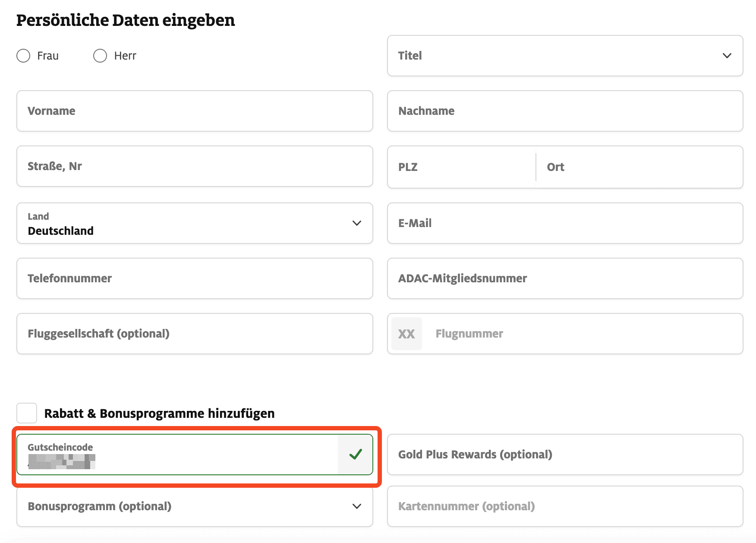Select the PLZ input field
Screen dimensions: 756x543
pos(461,167)
